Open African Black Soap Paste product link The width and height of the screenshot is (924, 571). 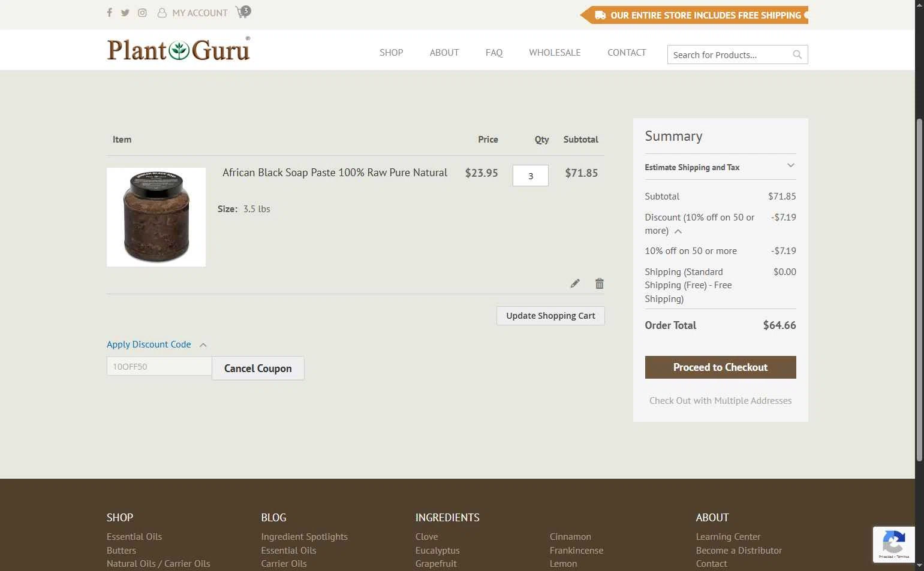coord(335,173)
